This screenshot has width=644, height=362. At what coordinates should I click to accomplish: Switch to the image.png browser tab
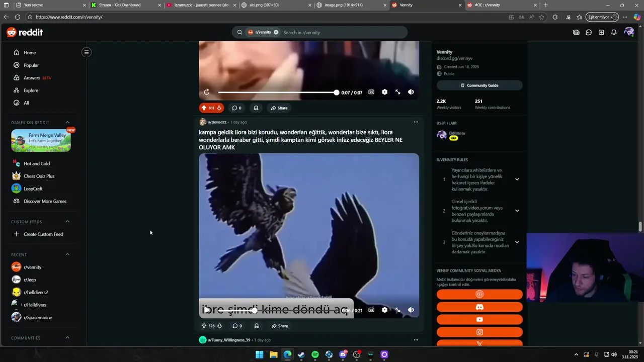point(352,5)
